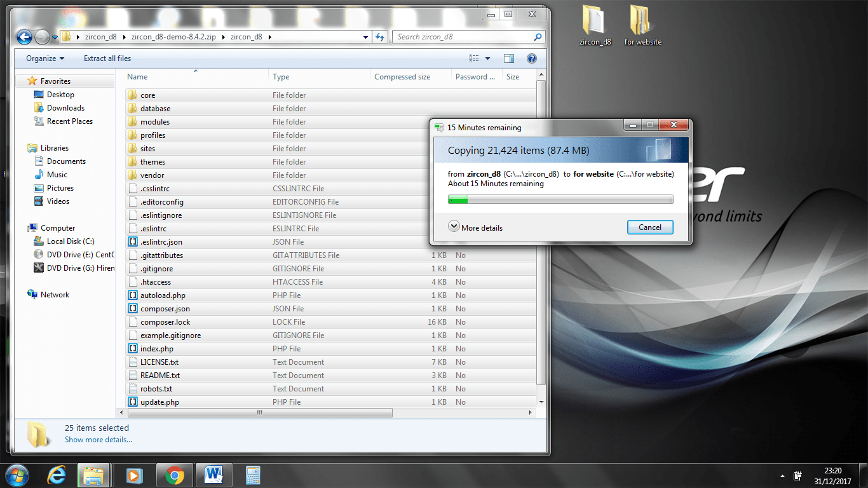This screenshot has width=868, height=488.
Task: Click Extract all files in toolbar
Action: pyautogui.click(x=107, y=58)
